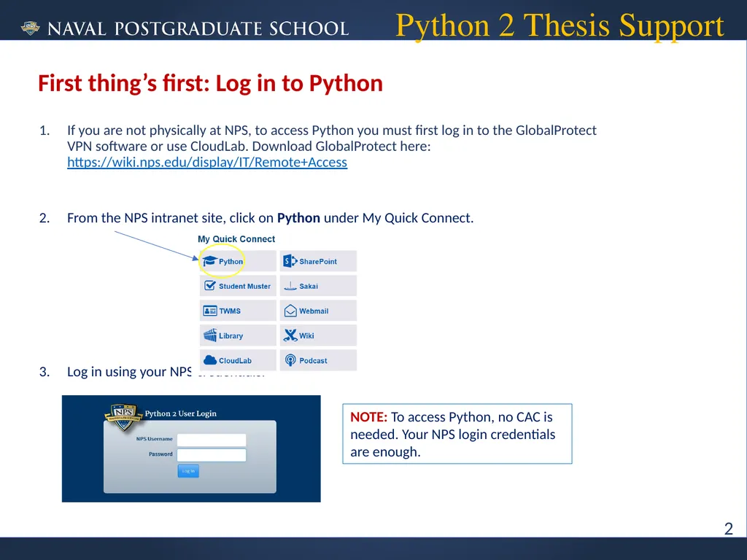Click the Python 2 User Login title
The width and height of the screenshot is (747, 560).
click(x=181, y=413)
